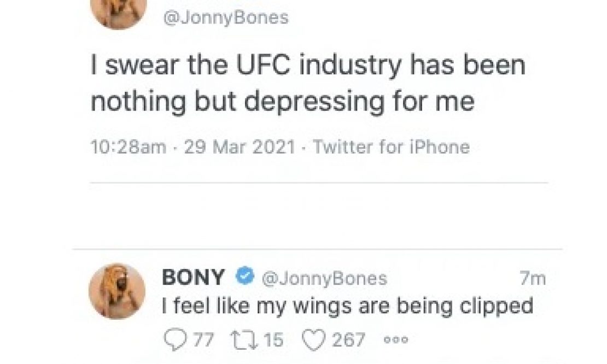Click the 7m time label
The height and width of the screenshot is (364, 607).
(x=532, y=278)
